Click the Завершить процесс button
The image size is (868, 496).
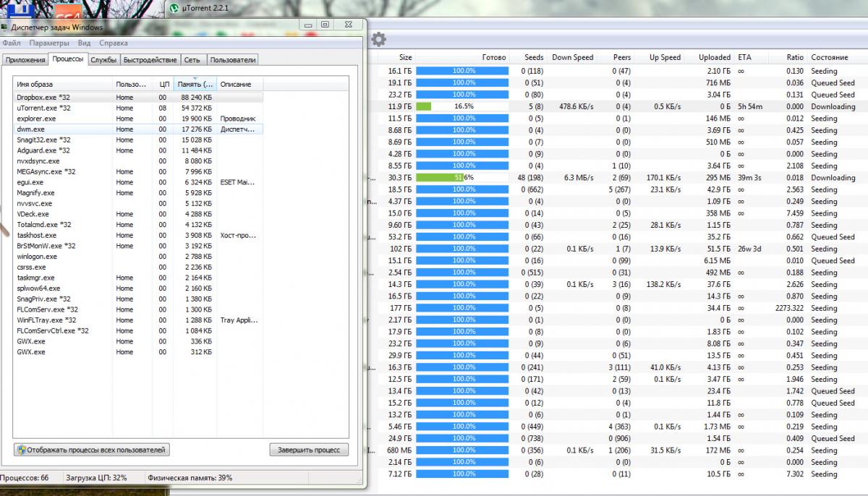[309, 450]
